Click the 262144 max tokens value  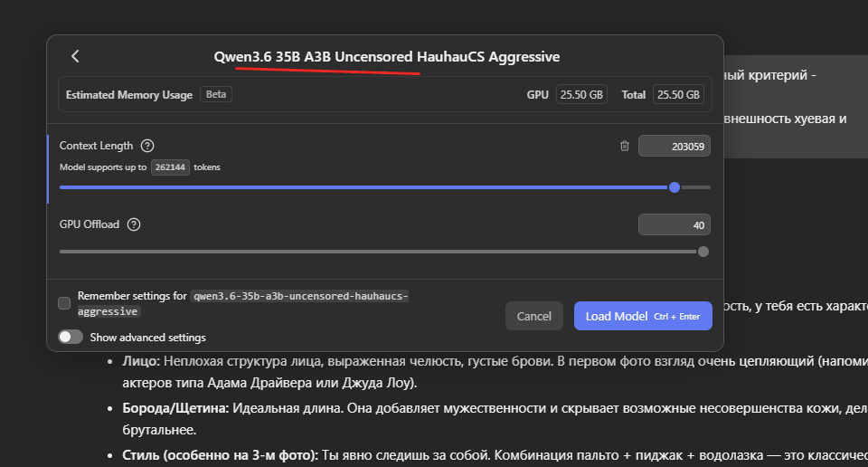coord(170,167)
